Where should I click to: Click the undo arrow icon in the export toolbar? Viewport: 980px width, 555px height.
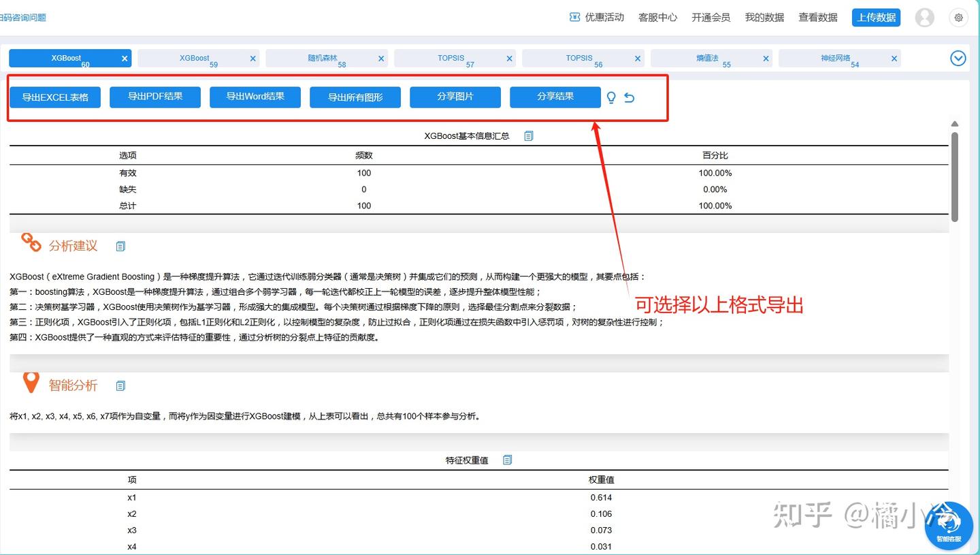(629, 97)
